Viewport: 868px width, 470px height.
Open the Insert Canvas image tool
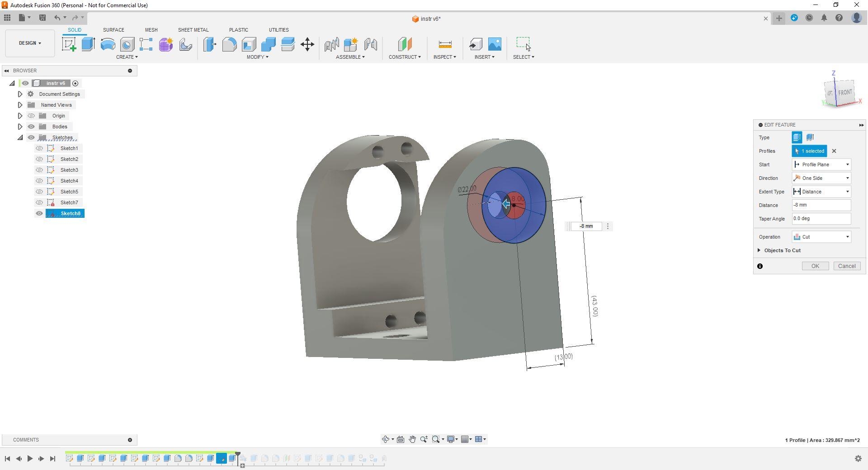point(495,44)
